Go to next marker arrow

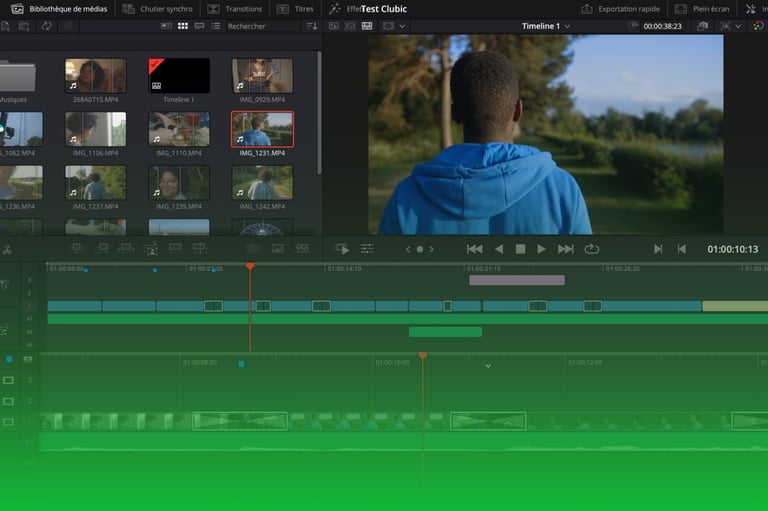click(x=432, y=249)
